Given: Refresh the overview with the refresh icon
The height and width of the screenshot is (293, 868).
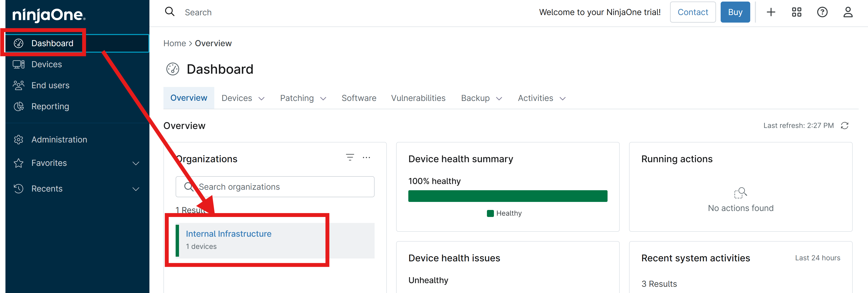Looking at the screenshot, I should [844, 125].
